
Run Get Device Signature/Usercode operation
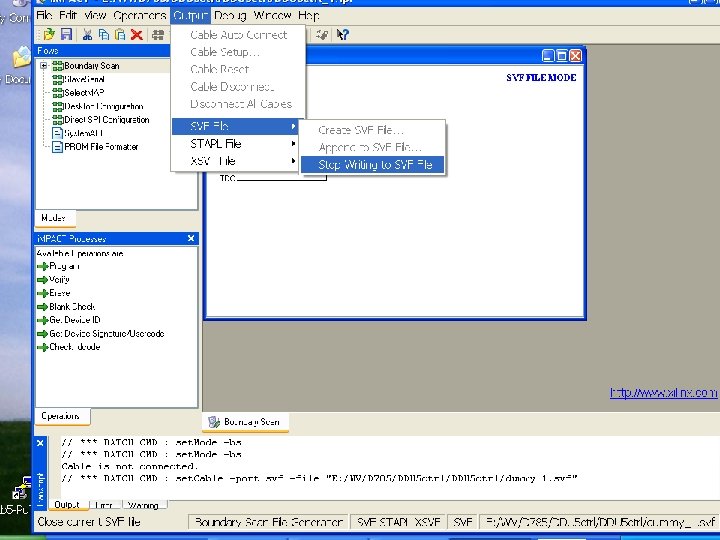pyautogui.click(x=107, y=334)
